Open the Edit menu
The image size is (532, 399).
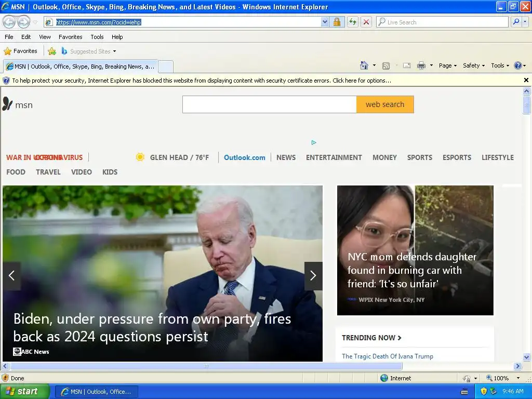26,37
